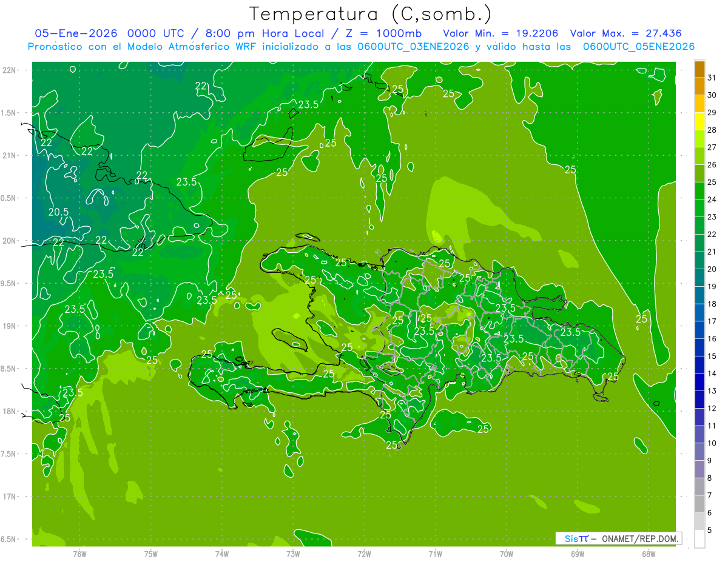Click the orange swatch between legend values 30 and 31
Viewport: 728px width, 562px height.
(x=699, y=87)
